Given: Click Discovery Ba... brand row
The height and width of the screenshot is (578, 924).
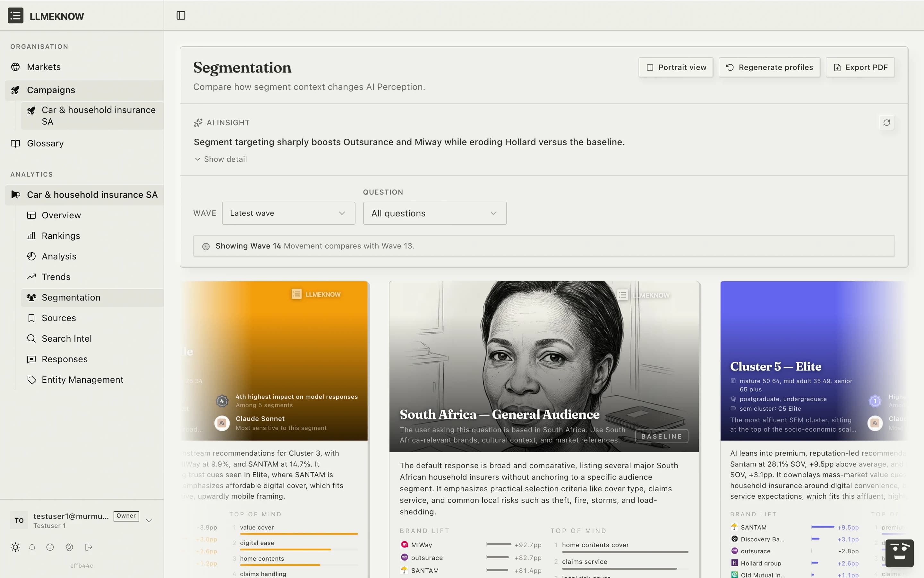Looking at the screenshot, I should click(794, 539).
